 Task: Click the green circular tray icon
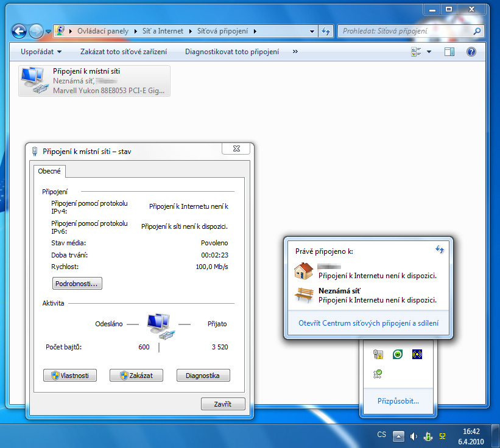397,354
